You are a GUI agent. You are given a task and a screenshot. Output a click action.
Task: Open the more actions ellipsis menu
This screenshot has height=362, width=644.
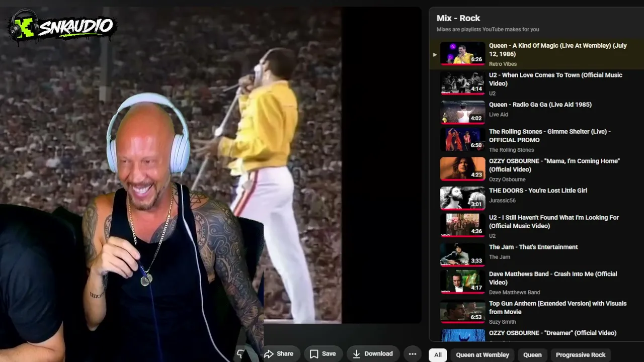point(413,354)
